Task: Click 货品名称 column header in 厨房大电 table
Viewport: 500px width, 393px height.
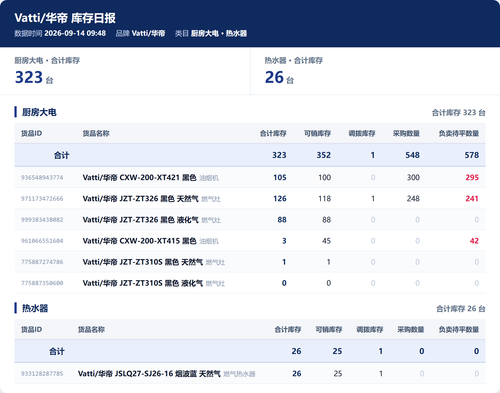Action: 96,133
